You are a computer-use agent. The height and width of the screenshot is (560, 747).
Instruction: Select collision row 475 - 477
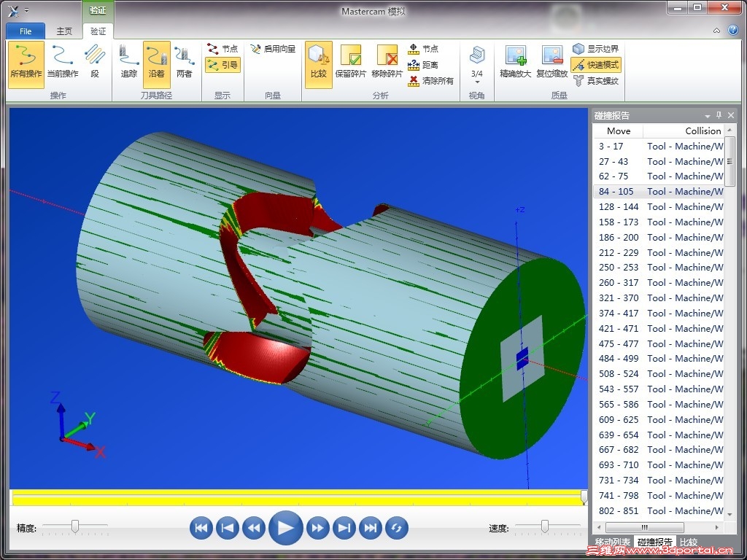659,344
